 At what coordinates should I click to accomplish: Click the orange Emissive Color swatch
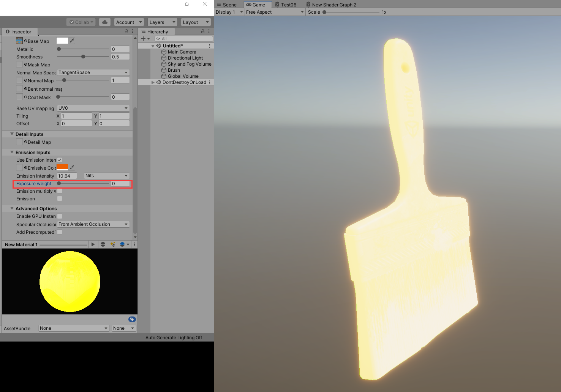[x=62, y=167]
